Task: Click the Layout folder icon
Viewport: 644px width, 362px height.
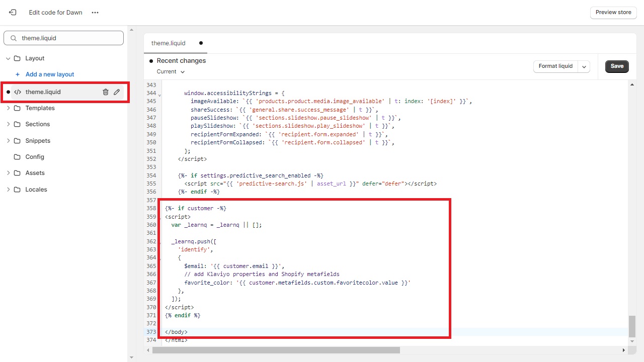Action: click(x=18, y=58)
